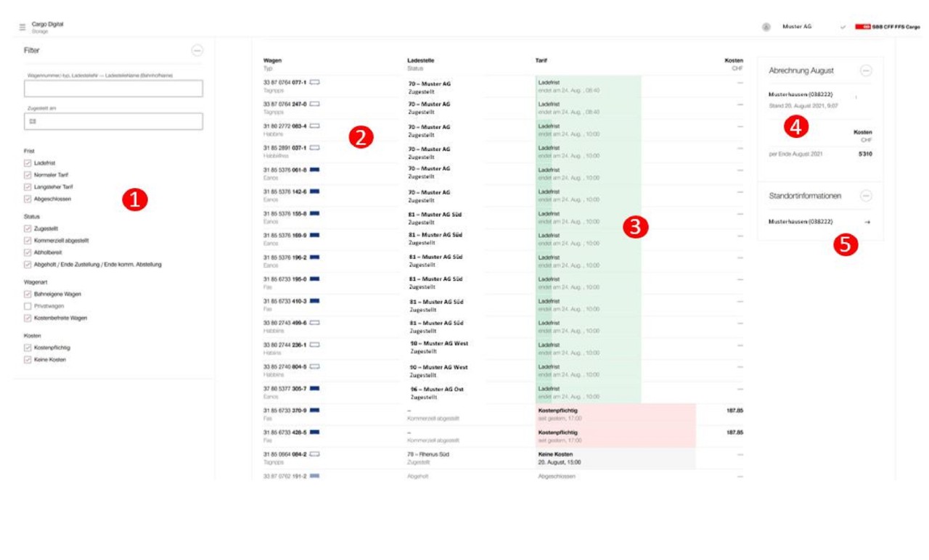Click the wagon icon for wagon 077-1

(315, 83)
